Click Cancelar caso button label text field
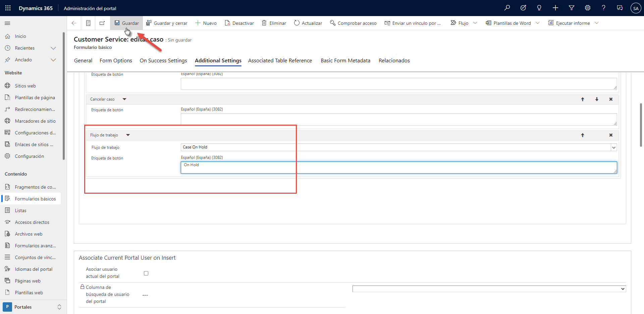The image size is (644, 314). pos(399,119)
